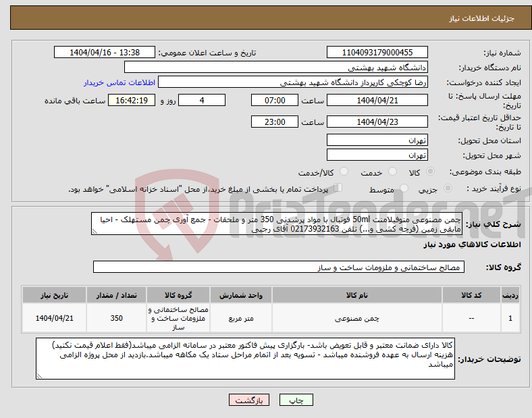
Task: Select the متوسط purchase type radio
Action: (404, 188)
